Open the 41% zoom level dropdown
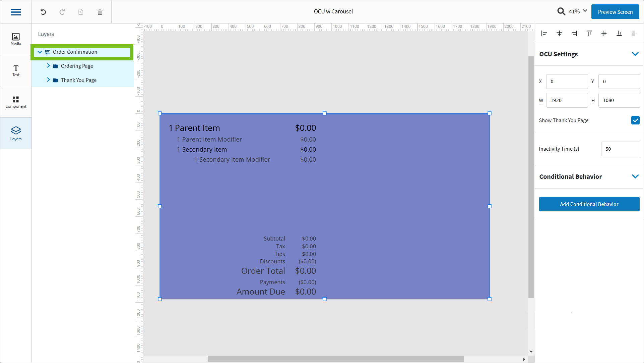Screen dimensions: 644x363 click(x=585, y=11)
